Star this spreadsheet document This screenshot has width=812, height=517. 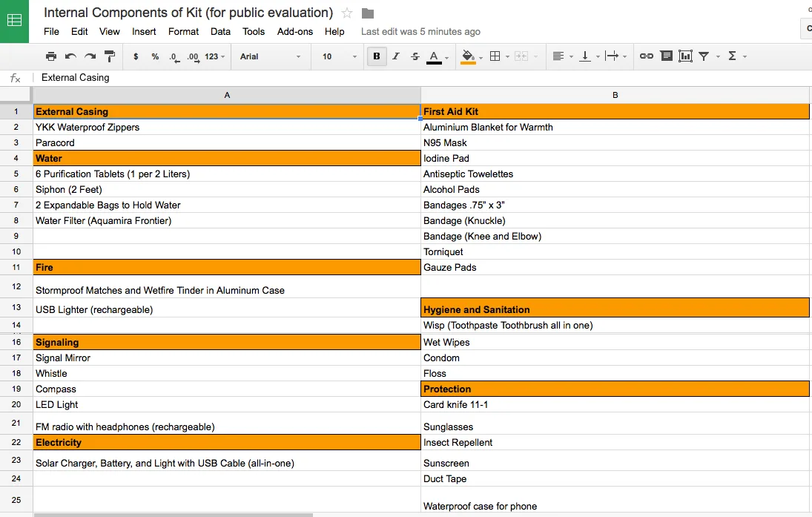(x=347, y=13)
